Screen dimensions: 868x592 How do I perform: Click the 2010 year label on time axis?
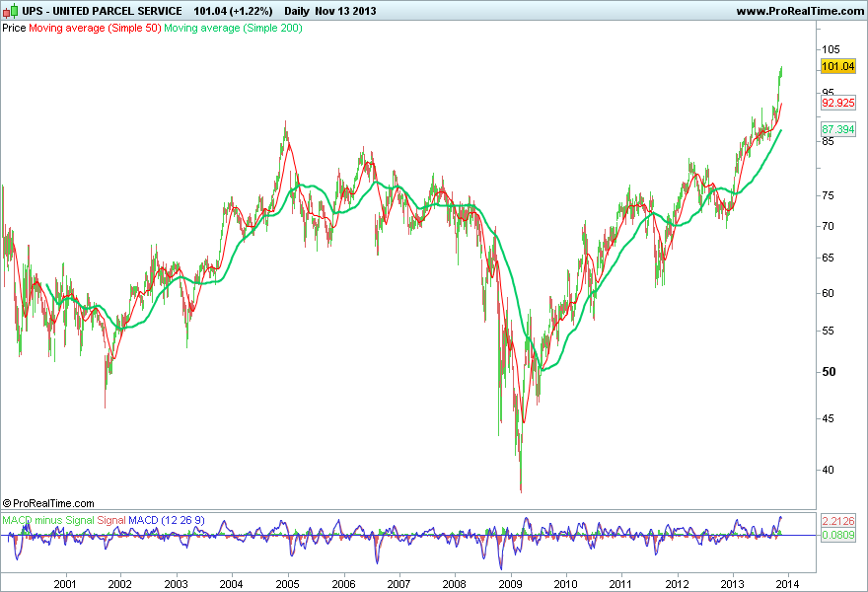click(566, 584)
